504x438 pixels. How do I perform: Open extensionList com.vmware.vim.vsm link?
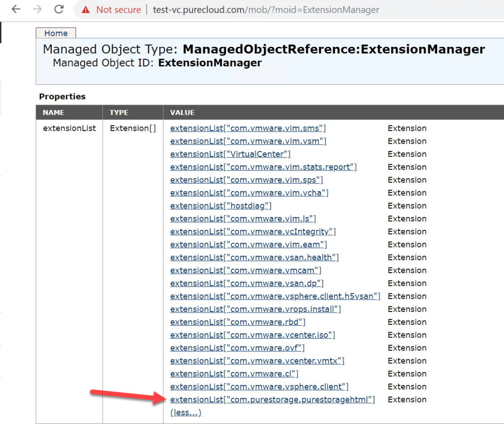tap(248, 141)
